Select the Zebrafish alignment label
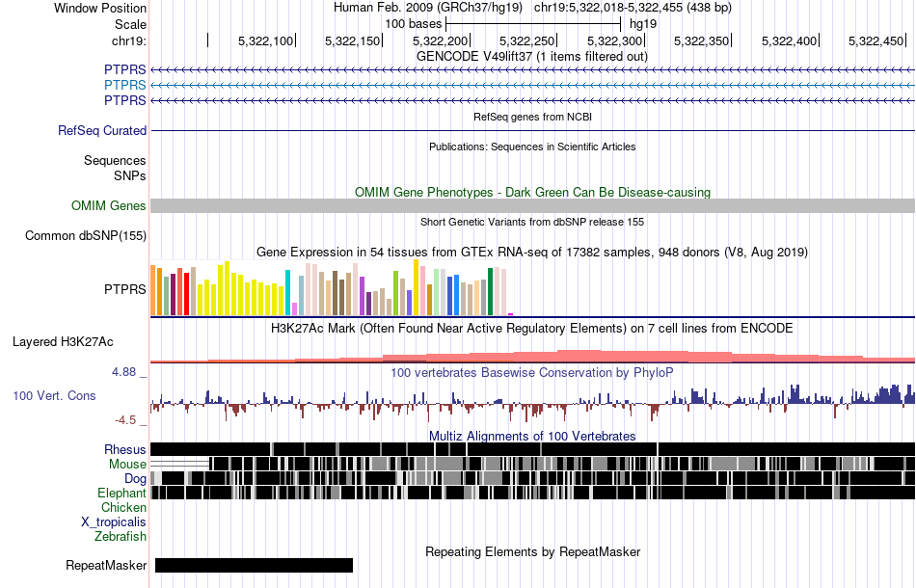Image resolution: width=916 pixels, height=588 pixels. tap(121, 536)
